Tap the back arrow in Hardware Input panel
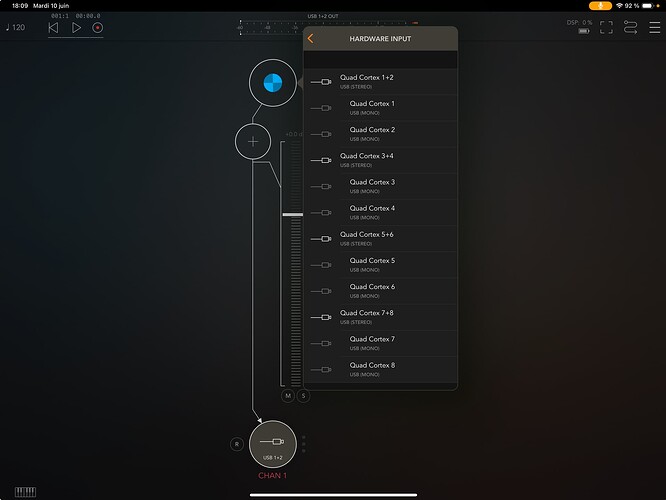This screenshot has height=500, width=666. pyautogui.click(x=311, y=39)
